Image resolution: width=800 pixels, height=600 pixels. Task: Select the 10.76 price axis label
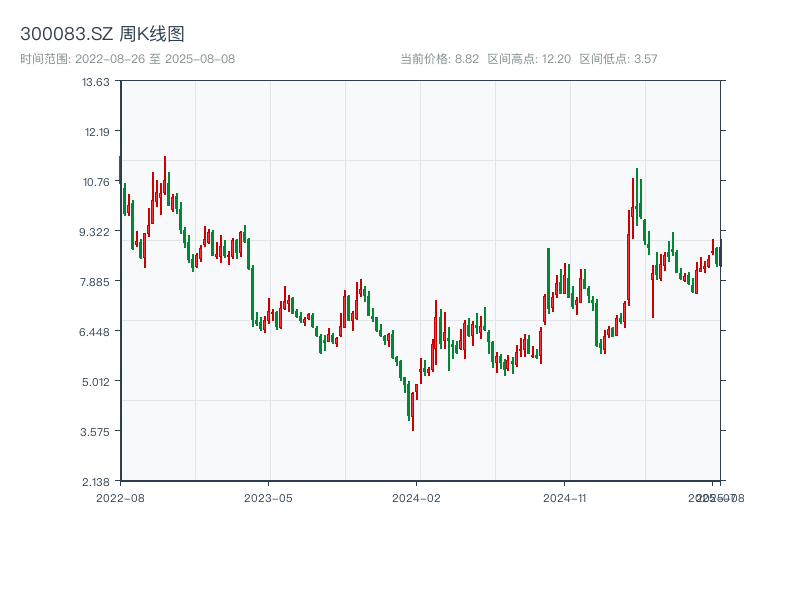point(96,182)
